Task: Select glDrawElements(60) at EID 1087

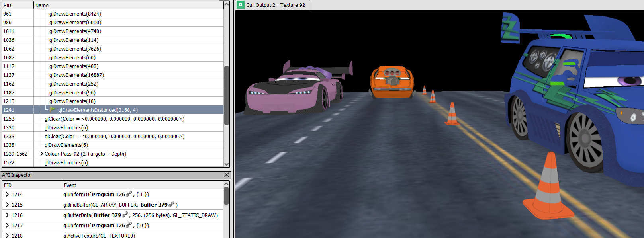Action: 72,57
